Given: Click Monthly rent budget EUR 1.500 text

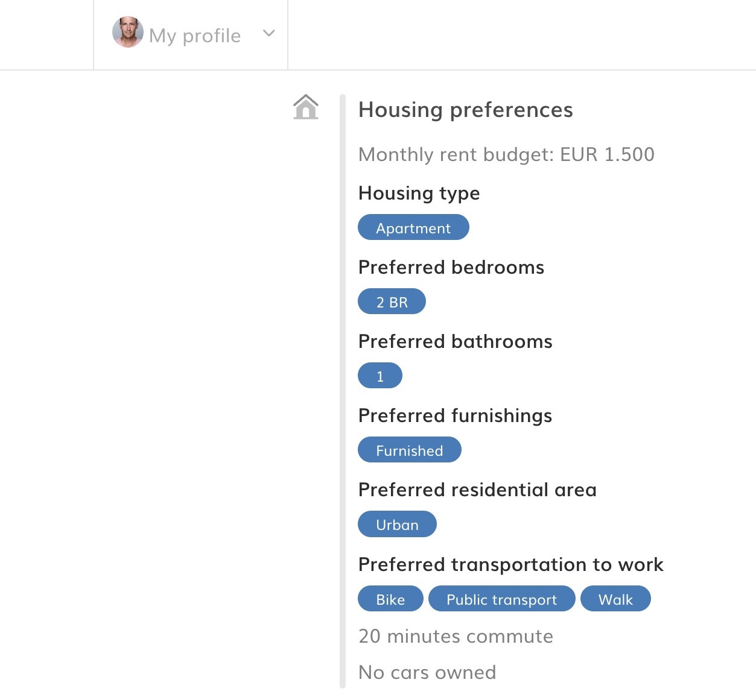Looking at the screenshot, I should pos(506,154).
